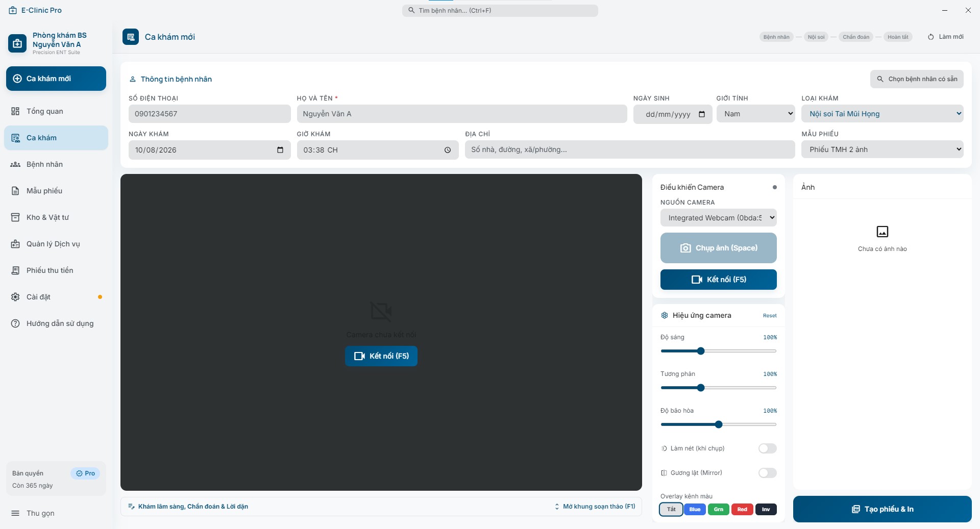The height and width of the screenshot is (529, 980).
Task: Click the Cài đặt gear icon
Action: click(15, 297)
